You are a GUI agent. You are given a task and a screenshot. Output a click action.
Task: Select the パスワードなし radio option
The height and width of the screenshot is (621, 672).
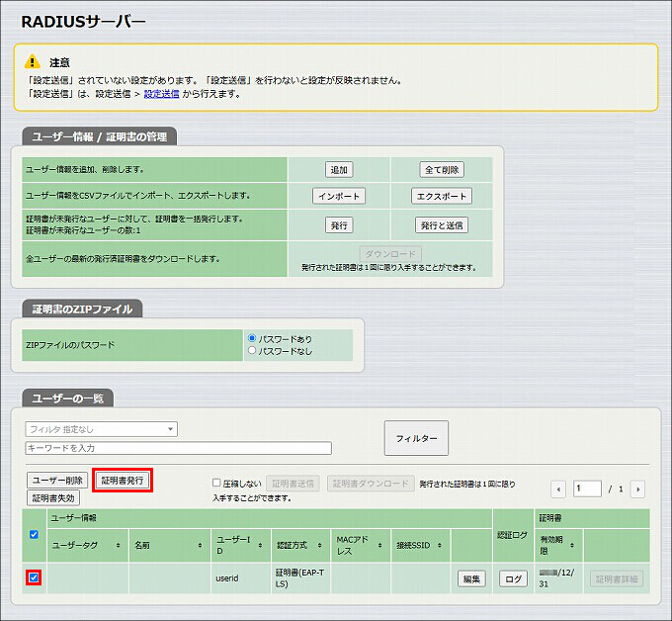[252, 350]
